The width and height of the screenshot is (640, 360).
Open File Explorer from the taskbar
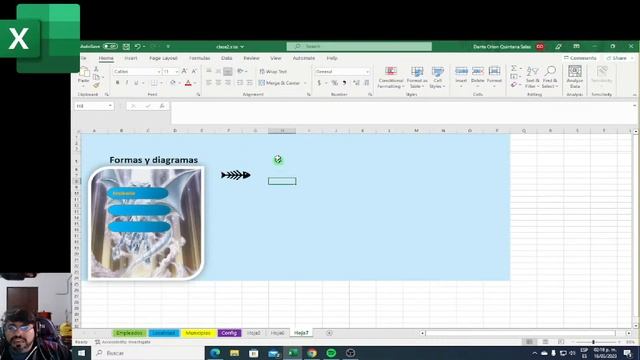coord(234,353)
